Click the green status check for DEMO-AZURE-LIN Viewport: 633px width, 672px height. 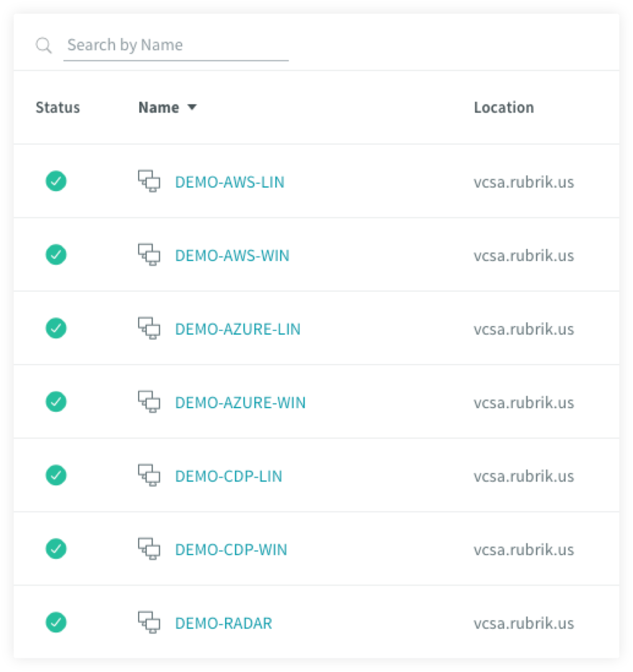(56, 329)
